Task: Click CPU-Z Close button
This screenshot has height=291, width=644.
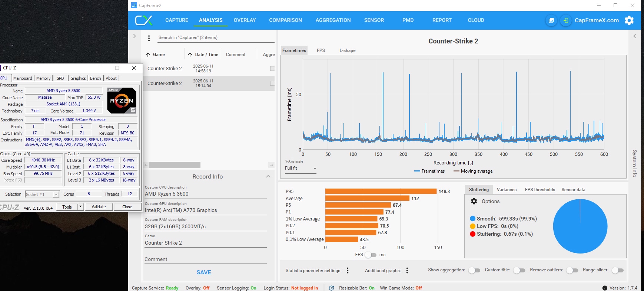Action: (127, 207)
